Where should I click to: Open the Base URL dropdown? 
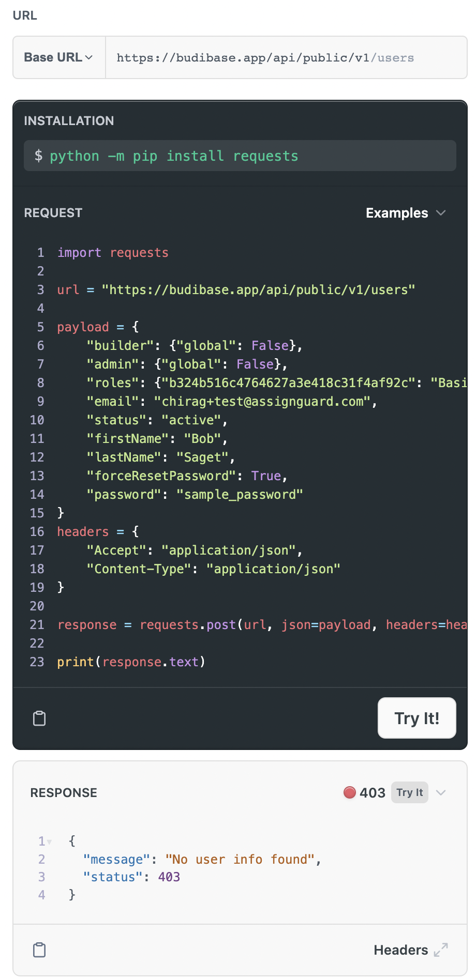pos(59,57)
